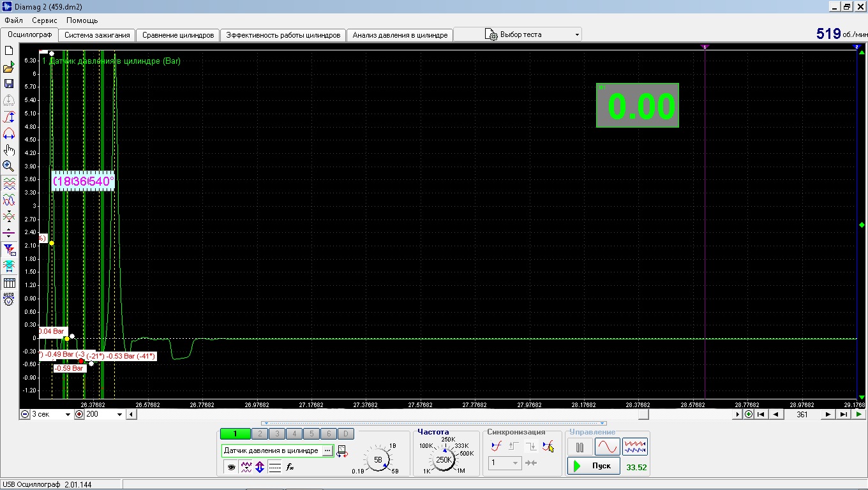The height and width of the screenshot is (490, 868).
Task: Click the separate stacked waveforms icon
Action: tap(9, 184)
